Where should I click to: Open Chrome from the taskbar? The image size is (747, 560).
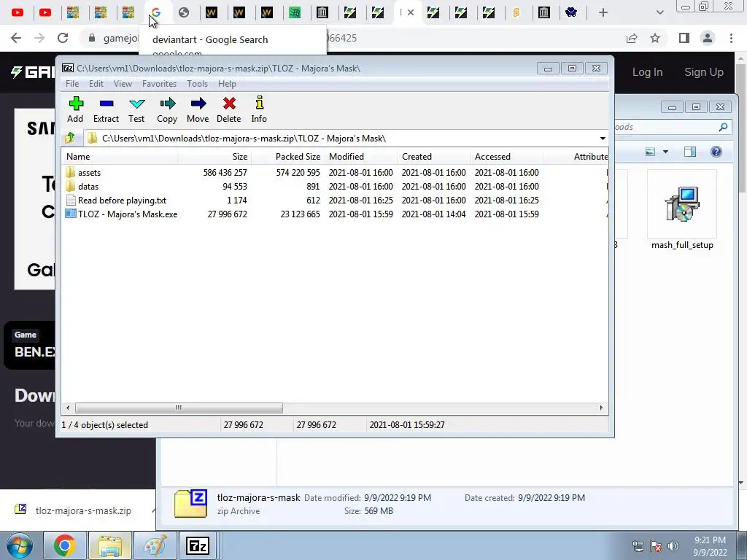pos(64,545)
